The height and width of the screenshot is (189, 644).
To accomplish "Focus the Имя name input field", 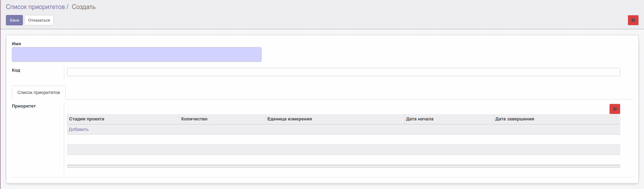I will tap(137, 55).
